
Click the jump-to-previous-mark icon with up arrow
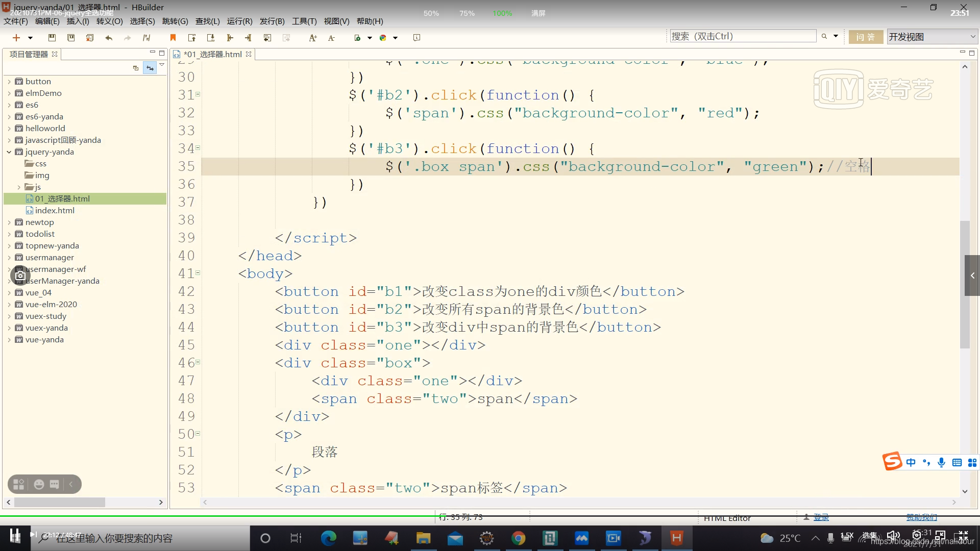192,38
